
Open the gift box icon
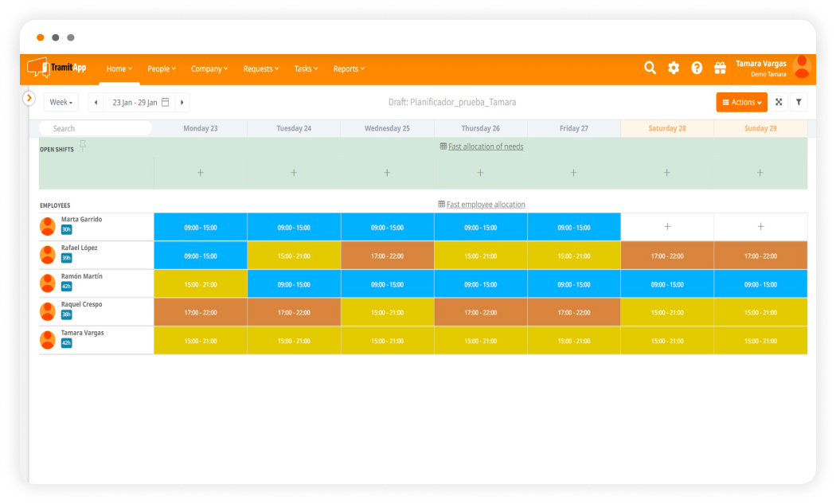pos(720,68)
